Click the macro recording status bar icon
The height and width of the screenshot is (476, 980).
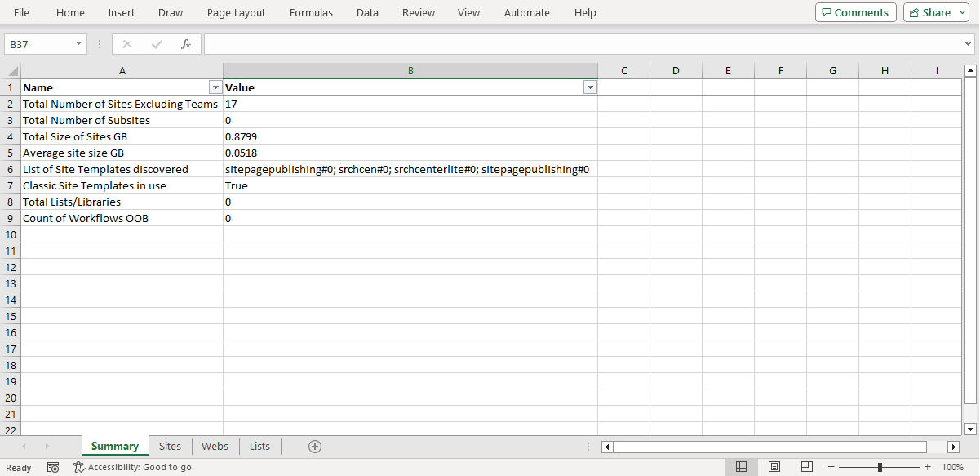(x=53, y=467)
